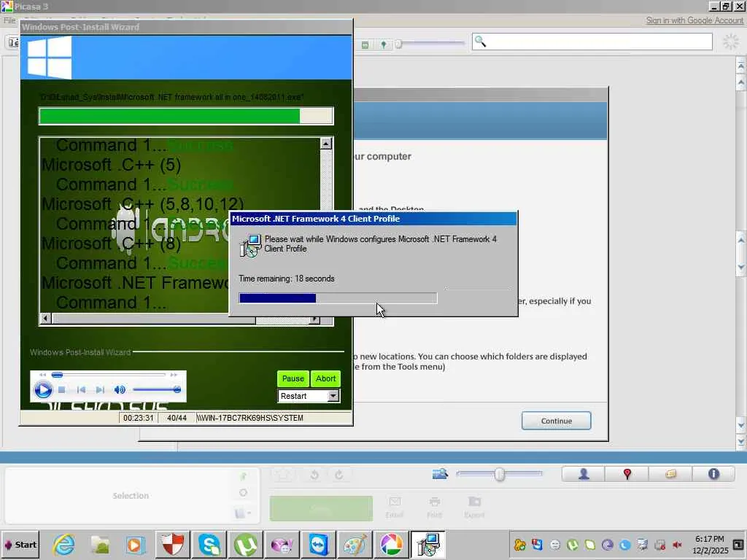Open uTorrent from the taskbar
Image resolution: width=747 pixels, height=560 pixels.
245,545
